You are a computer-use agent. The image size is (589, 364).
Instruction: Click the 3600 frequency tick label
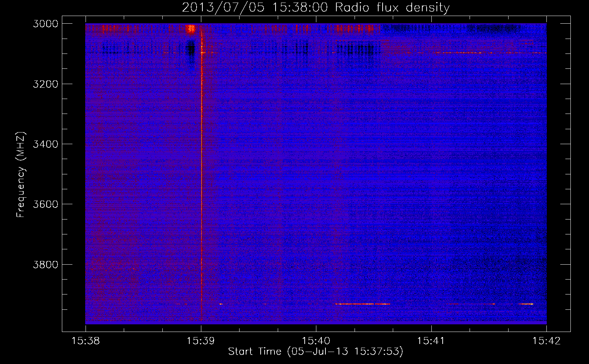(46, 204)
